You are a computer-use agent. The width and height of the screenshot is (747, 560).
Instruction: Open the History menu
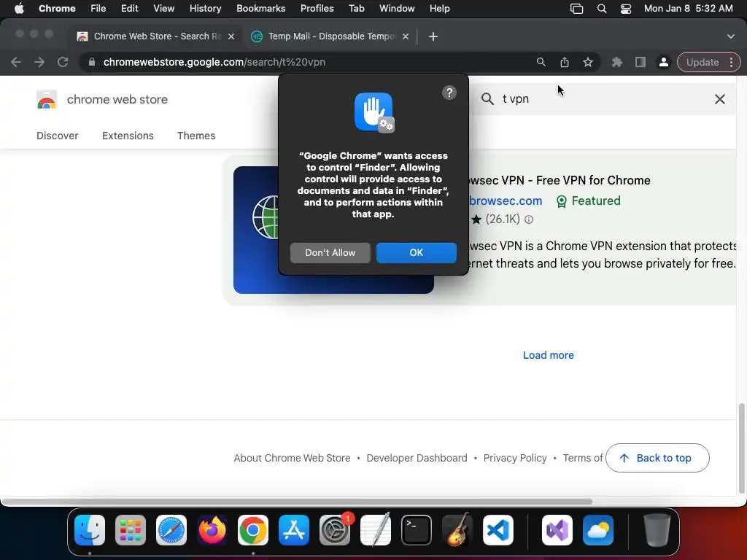coord(205,9)
